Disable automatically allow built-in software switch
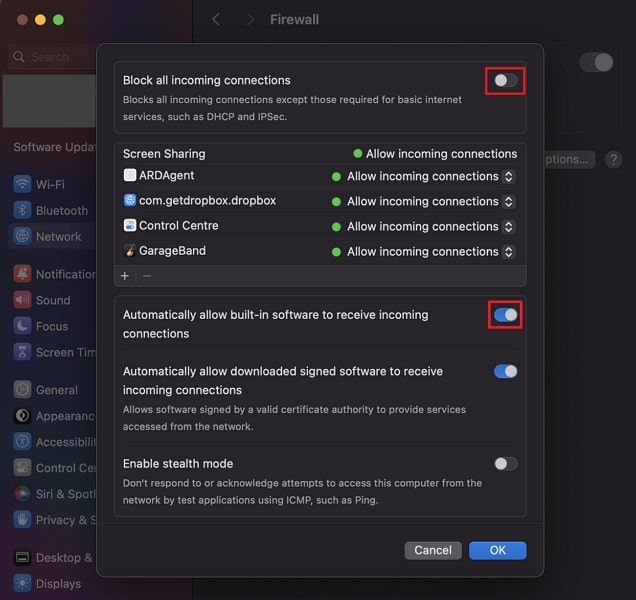The image size is (636, 600). pyautogui.click(x=506, y=315)
